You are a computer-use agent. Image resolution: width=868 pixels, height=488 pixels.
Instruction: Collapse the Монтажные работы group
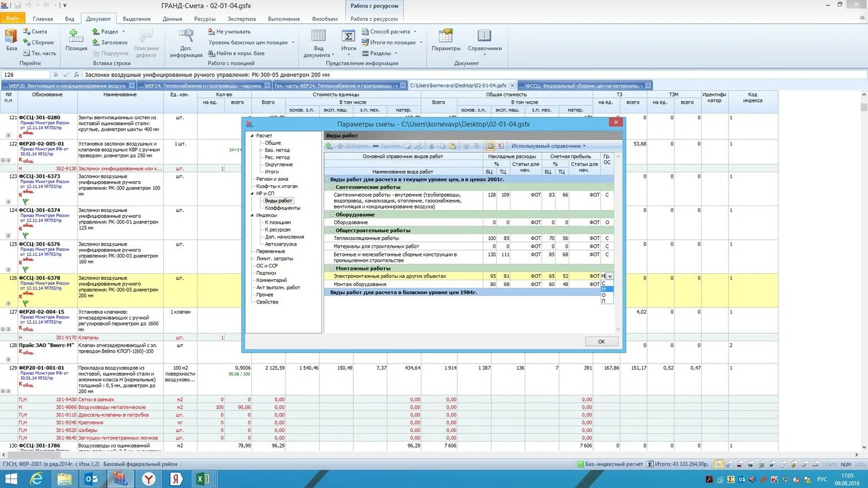(332, 269)
